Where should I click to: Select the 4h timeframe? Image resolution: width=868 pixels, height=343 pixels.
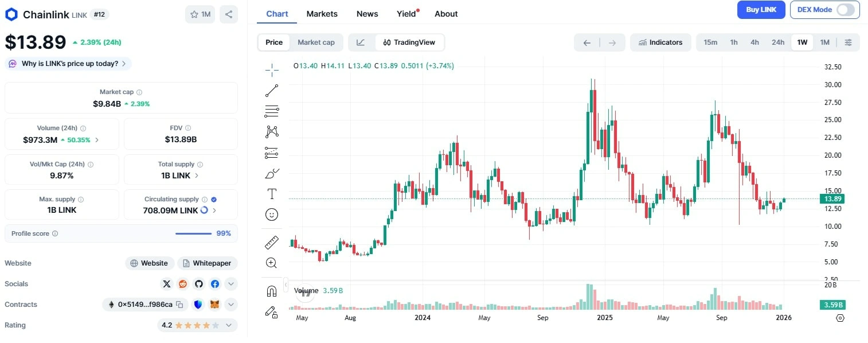[754, 42]
